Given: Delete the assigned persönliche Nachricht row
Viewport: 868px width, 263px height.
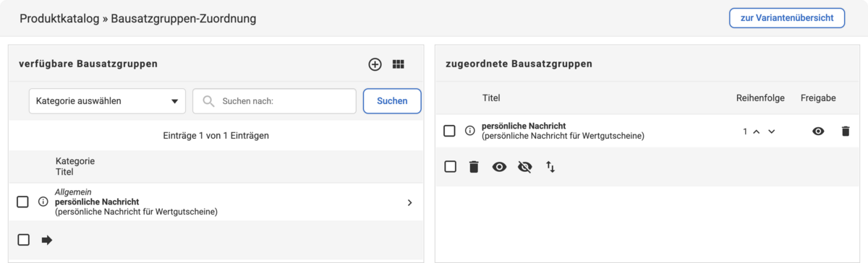Looking at the screenshot, I should pyautogui.click(x=846, y=131).
